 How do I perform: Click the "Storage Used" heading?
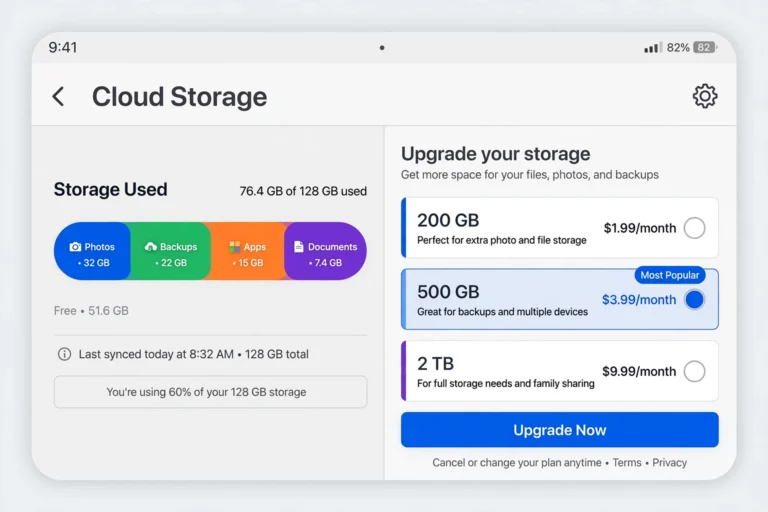click(x=110, y=190)
